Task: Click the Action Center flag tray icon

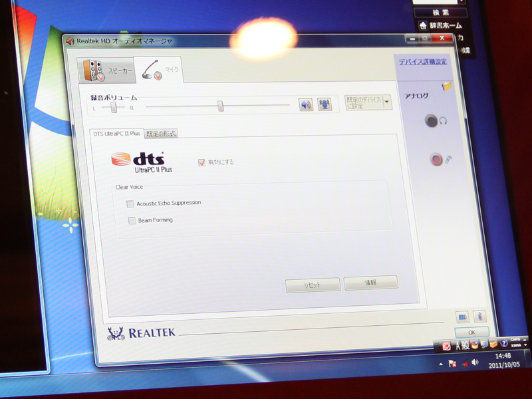Action: 452,364
